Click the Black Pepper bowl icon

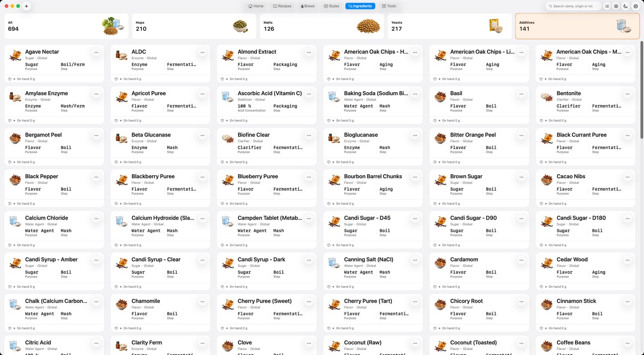click(15, 180)
